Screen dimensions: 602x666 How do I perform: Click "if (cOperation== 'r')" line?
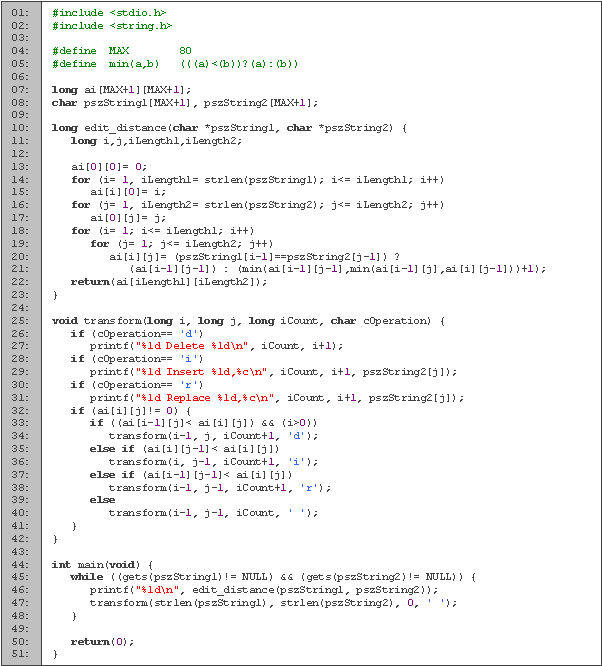tap(137, 385)
